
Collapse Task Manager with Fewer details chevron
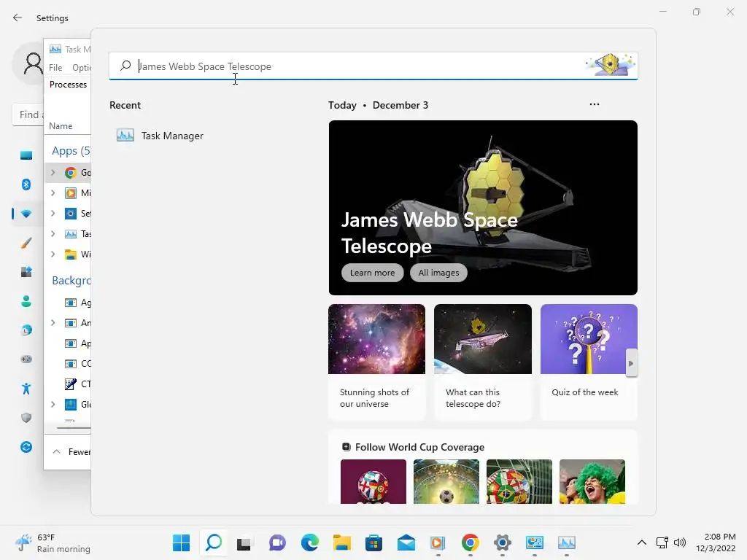point(56,451)
